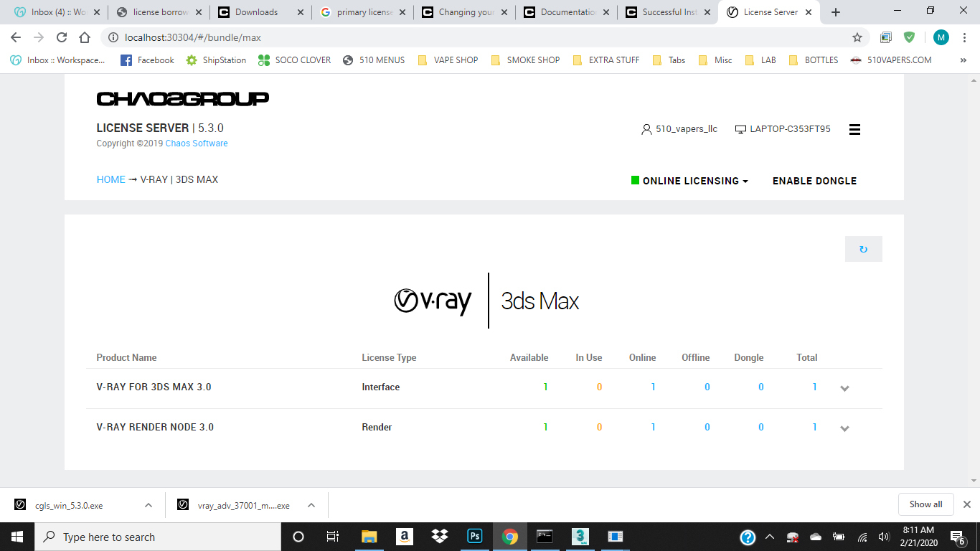This screenshot has width=980, height=551.
Task: Open 510VAPERS.COM bookmark
Action: [890, 60]
